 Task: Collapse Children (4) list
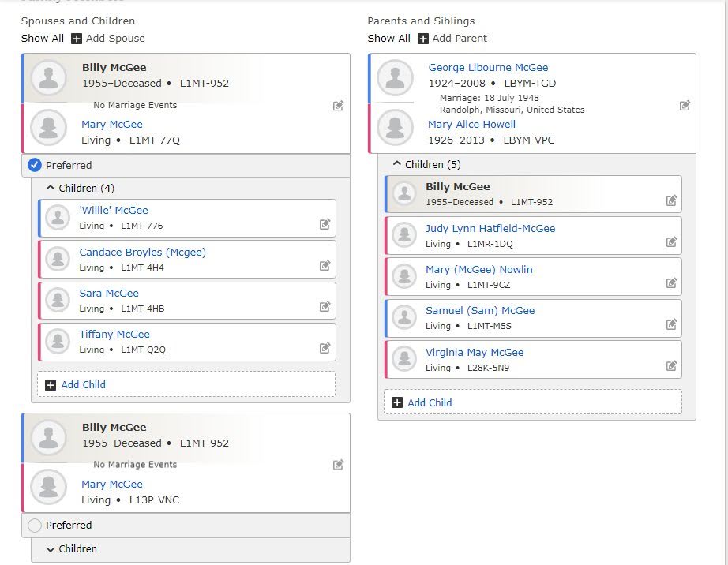pos(51,188)
